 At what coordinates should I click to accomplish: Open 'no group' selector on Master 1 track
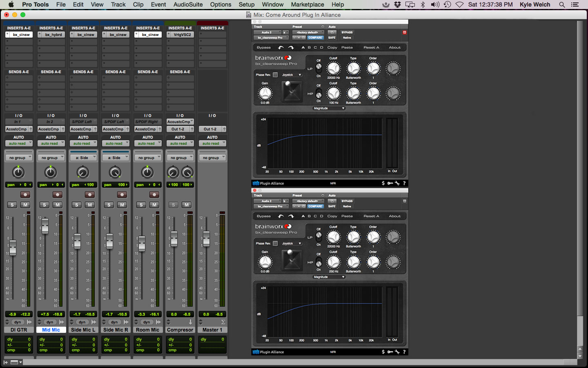point(212,158)
